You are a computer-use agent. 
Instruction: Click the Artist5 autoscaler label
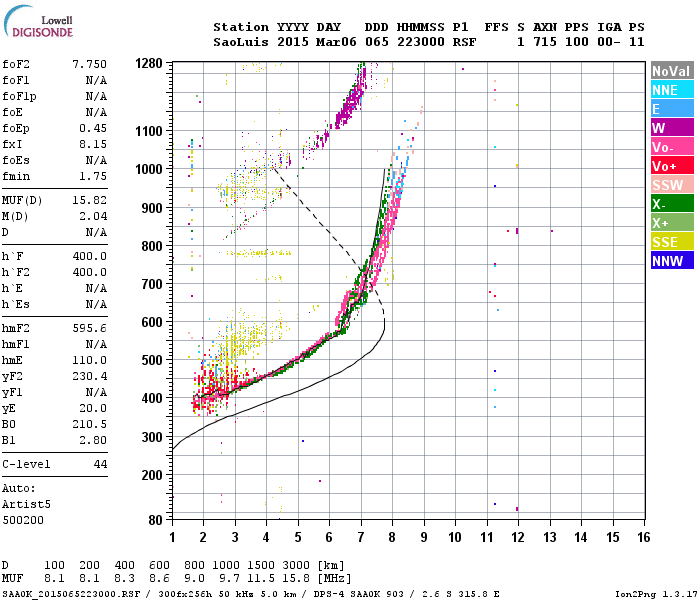click(26, 504)
